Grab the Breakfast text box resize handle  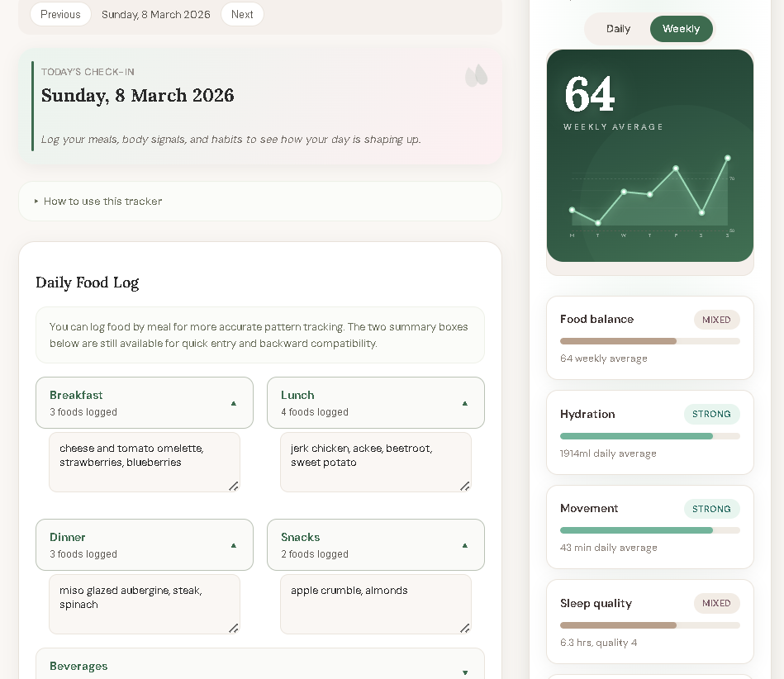point(234,487)
